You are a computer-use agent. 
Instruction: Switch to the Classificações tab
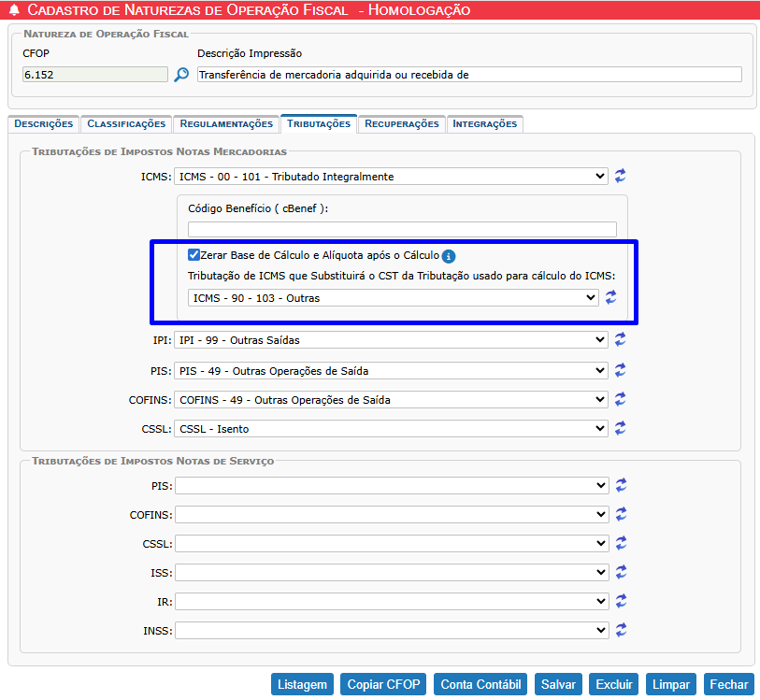click(126, 123)
